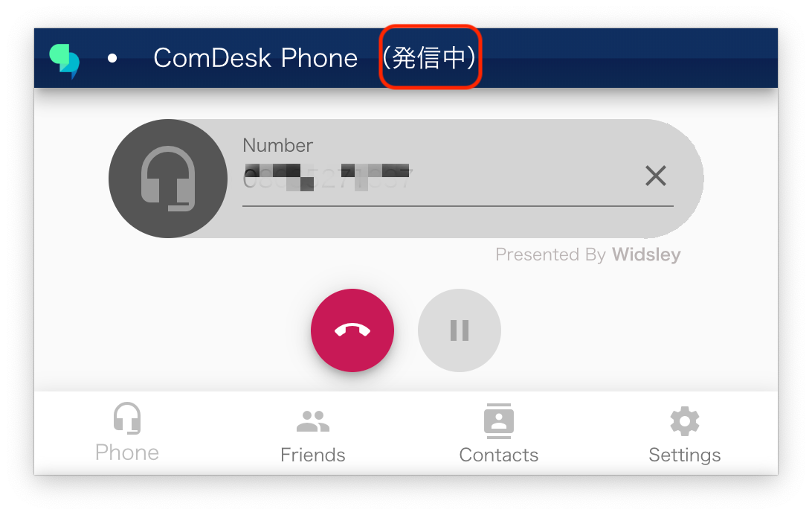This screenshot has width=812, height=515.
Task: Click the Presented By text
Action: coord(550,255)
